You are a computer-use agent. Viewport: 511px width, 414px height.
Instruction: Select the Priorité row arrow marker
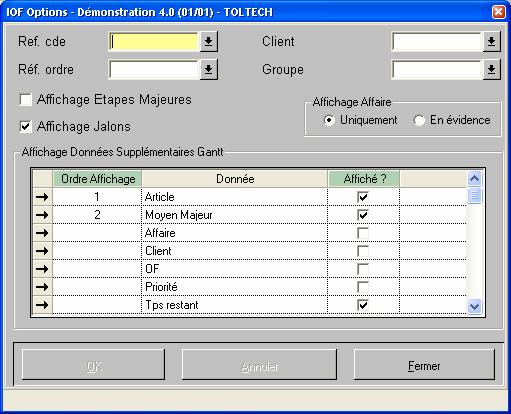click(42, 287)
